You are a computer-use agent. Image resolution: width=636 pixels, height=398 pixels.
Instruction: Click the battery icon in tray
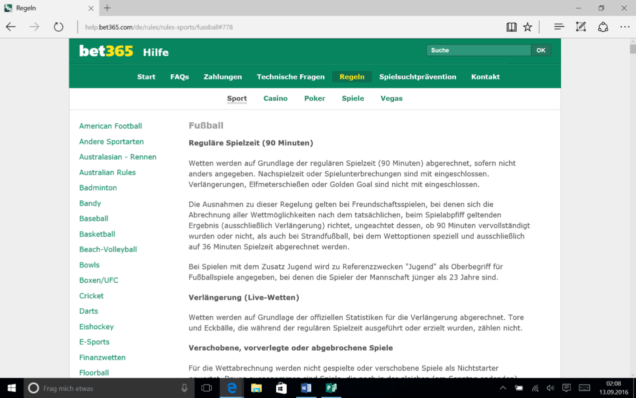coord(519,388)
